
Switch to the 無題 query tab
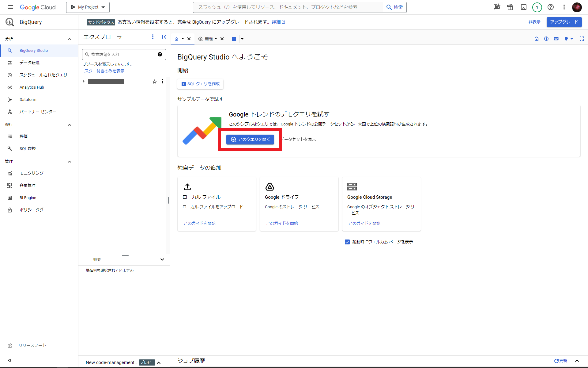(x=209, y=39)
